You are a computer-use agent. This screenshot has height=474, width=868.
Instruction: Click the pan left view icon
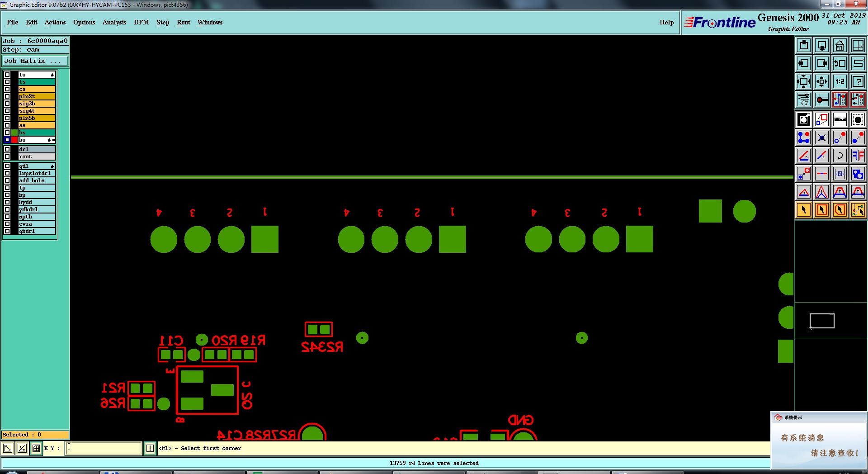point(804,63)
